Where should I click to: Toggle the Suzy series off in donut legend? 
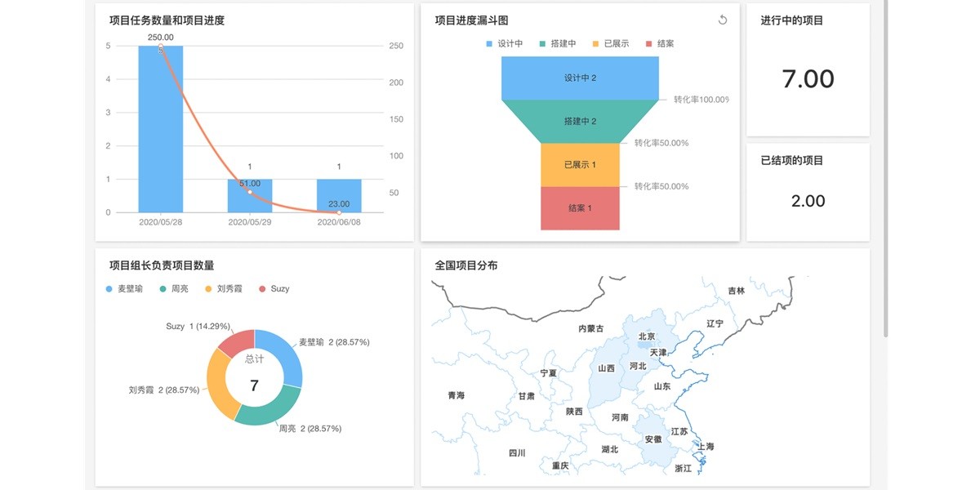click(282, 288)
